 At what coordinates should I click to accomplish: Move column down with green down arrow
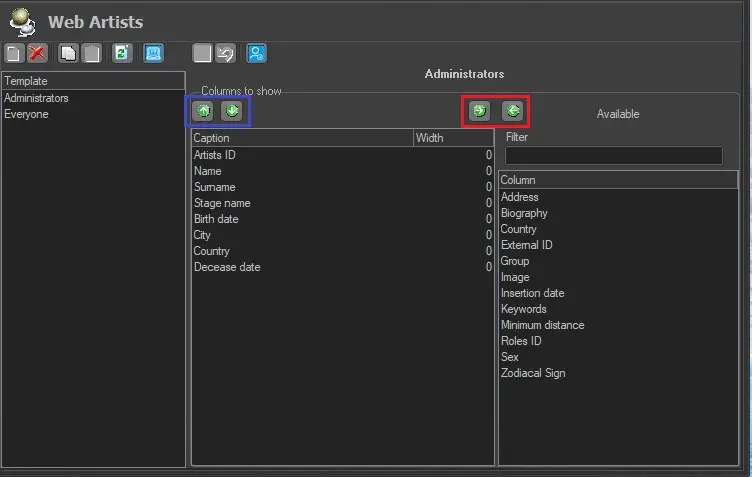[232, 110]
